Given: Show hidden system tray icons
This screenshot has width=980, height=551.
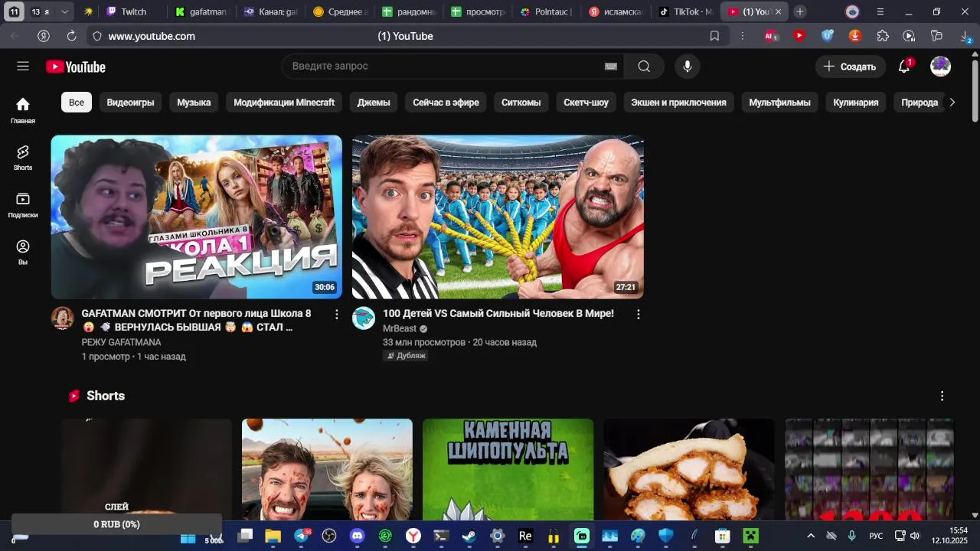Looking at the screenshot, I should pyautogui.click(x=811, y=536).
